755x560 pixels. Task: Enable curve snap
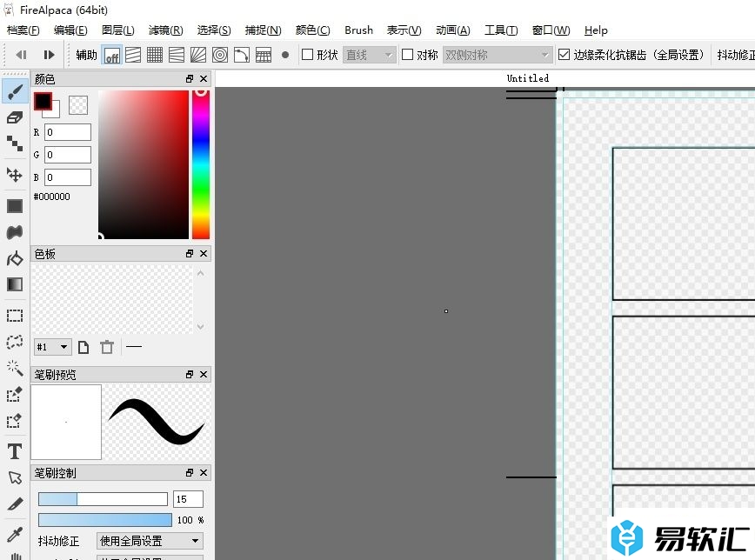(x=241, y=55)
